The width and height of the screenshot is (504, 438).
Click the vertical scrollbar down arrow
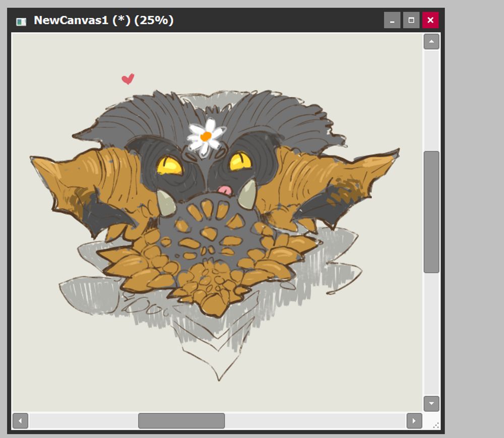tap(431, 404)
